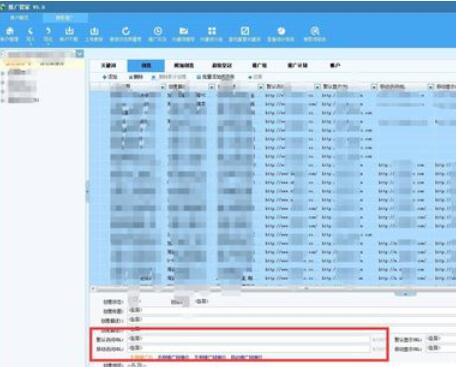
Task: Open the 默认访问URL column header dropdown
Action: click(x=317, y=87)
